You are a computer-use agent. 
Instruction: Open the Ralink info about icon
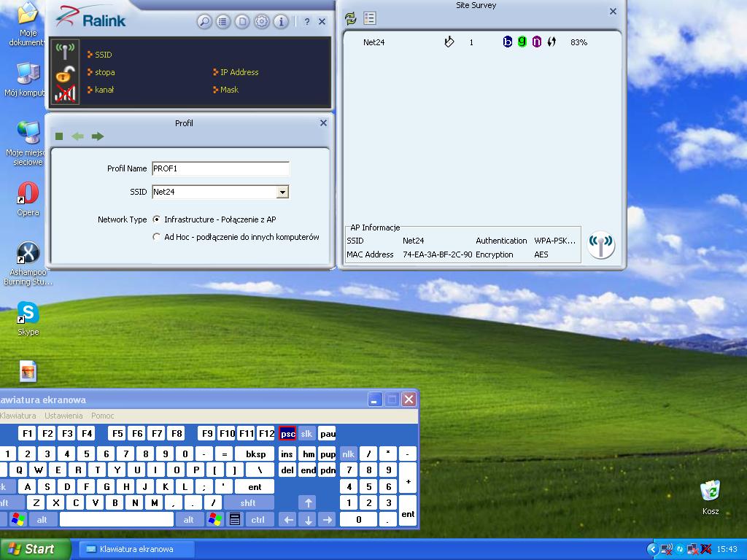(x=281, y=21)
